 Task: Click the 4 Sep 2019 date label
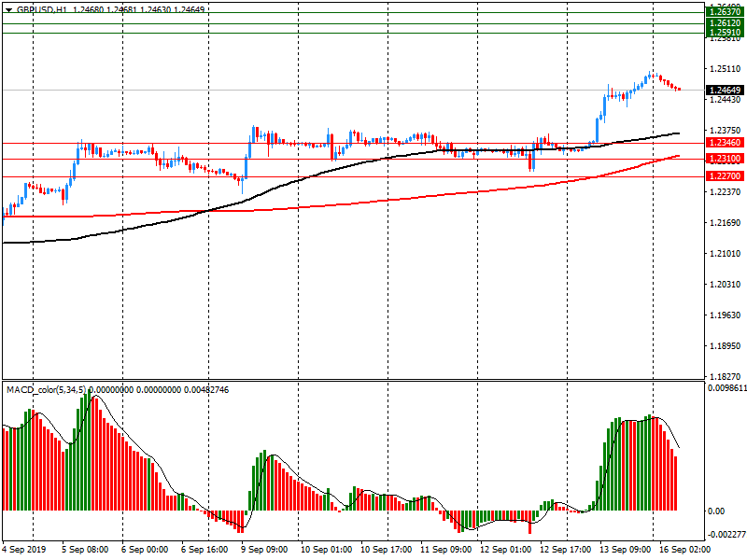(24, 550)
